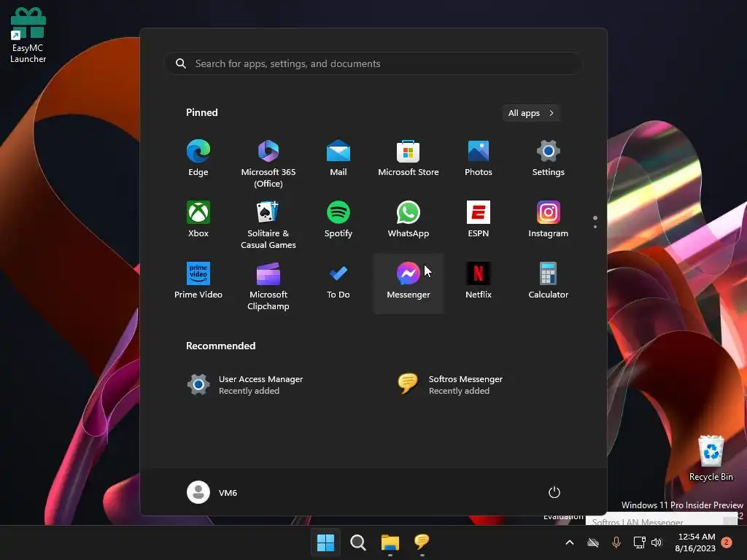Open Microsoft Clipchamp

268,286
